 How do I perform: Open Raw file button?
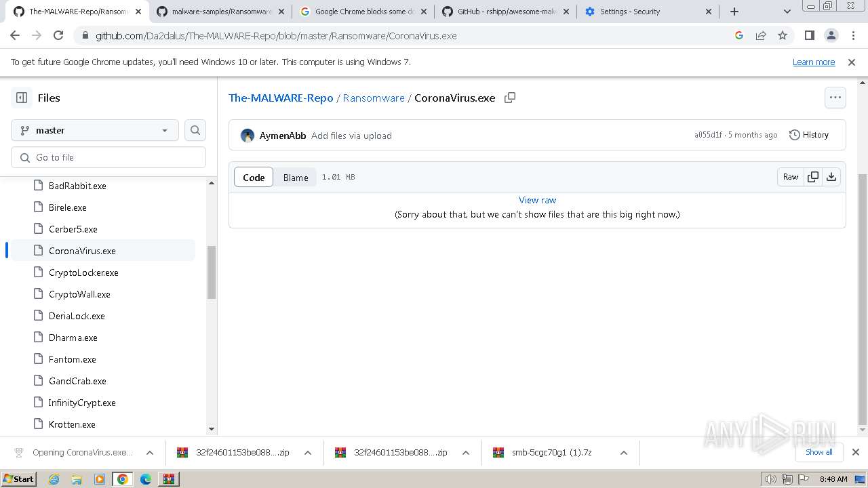click(791, 177)
